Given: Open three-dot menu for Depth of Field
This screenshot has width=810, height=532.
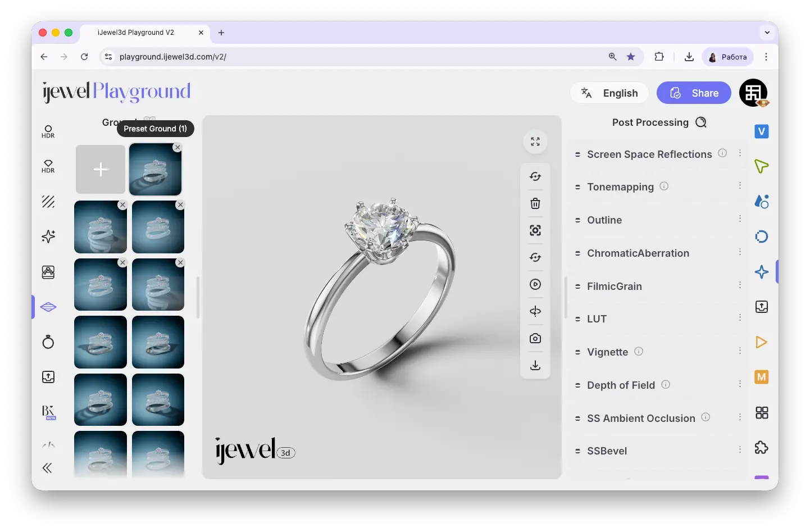Looking at the screenshot, I should click(740, 384).
